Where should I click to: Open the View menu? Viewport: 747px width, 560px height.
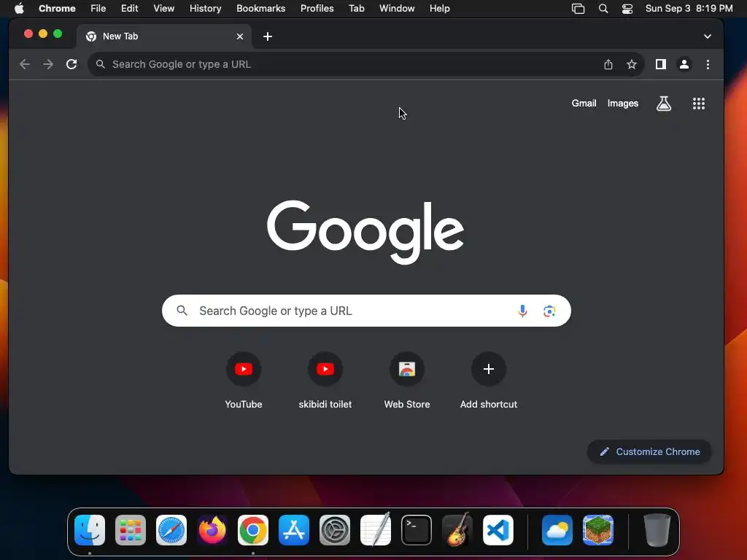click(164, 9)
